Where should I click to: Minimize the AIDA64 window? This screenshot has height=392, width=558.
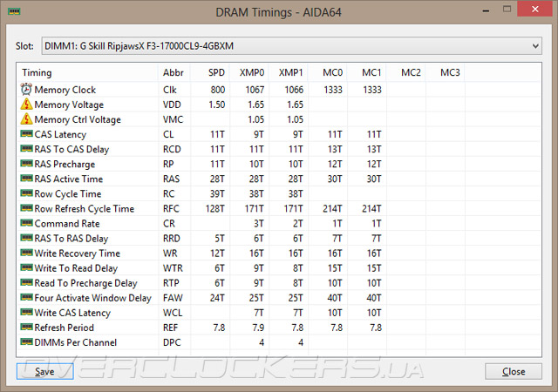pos(486,11)
